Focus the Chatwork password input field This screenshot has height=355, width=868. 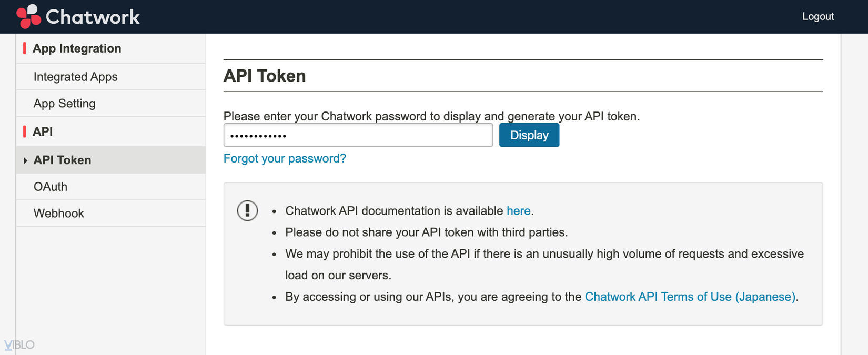pos(358,135)
